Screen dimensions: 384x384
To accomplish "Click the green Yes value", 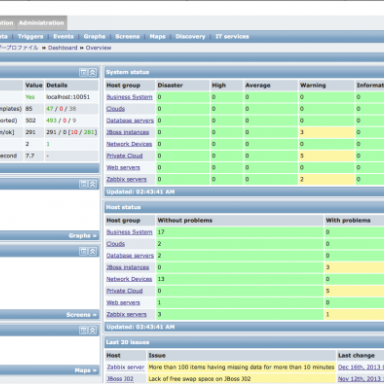I will coord(30,97).
